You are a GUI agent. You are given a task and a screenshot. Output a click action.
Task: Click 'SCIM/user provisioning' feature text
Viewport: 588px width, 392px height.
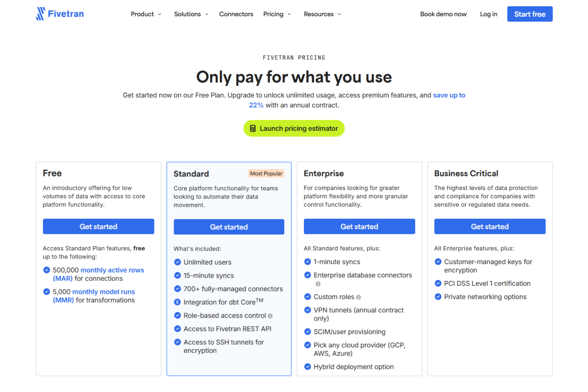click(x=350, y=332)
